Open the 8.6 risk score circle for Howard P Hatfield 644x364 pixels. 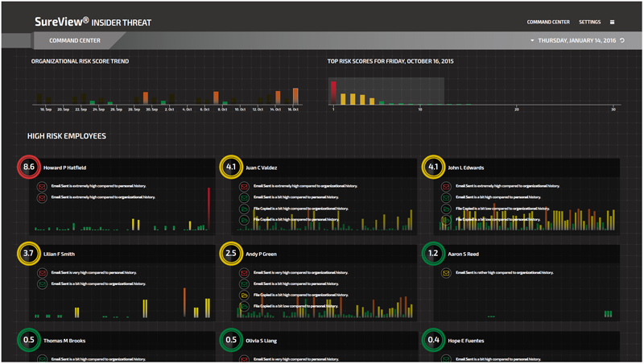(x=29, y=167)
